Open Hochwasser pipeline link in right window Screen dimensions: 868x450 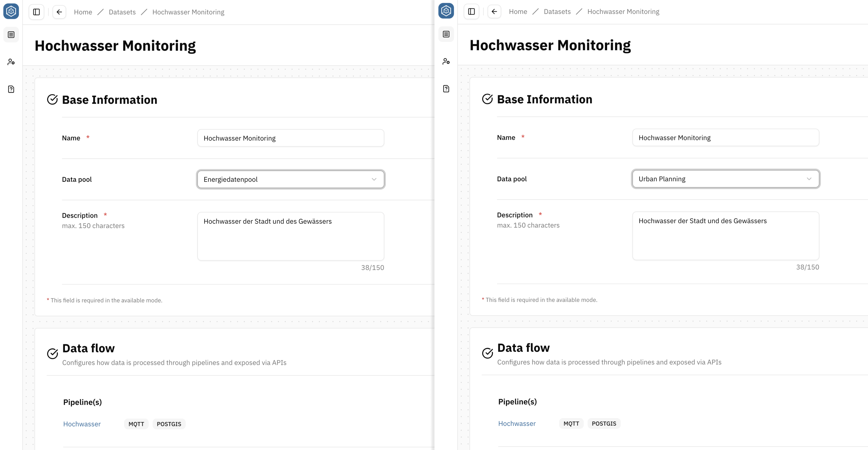coord(517,423)
